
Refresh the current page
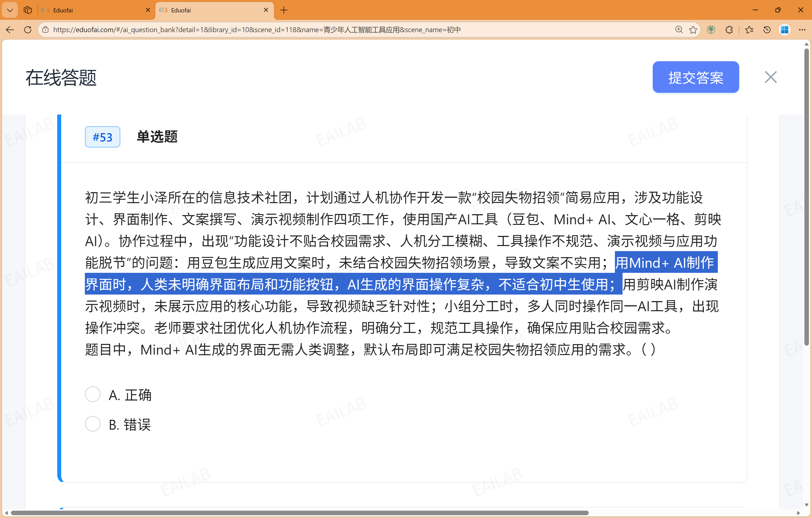click(28, 30)
